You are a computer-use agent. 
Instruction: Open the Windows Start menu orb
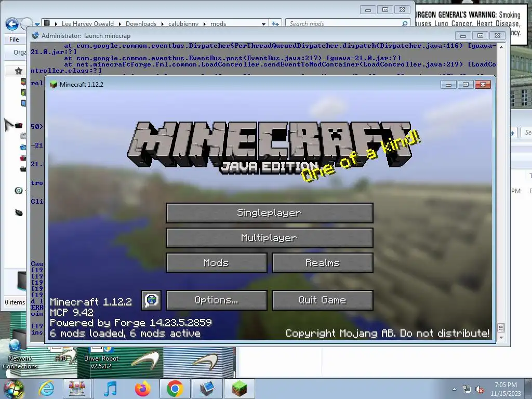click(x=14, y=389)
